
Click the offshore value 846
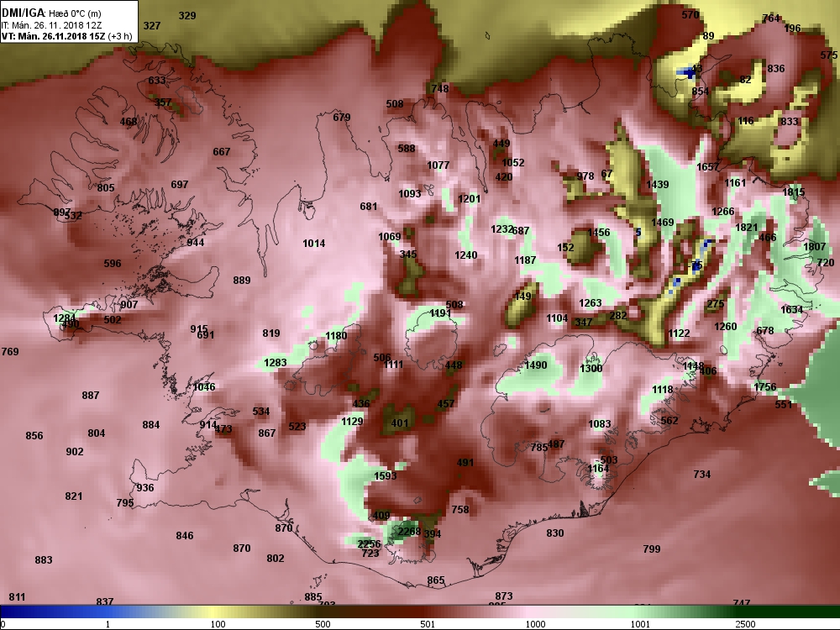point(184,535)
